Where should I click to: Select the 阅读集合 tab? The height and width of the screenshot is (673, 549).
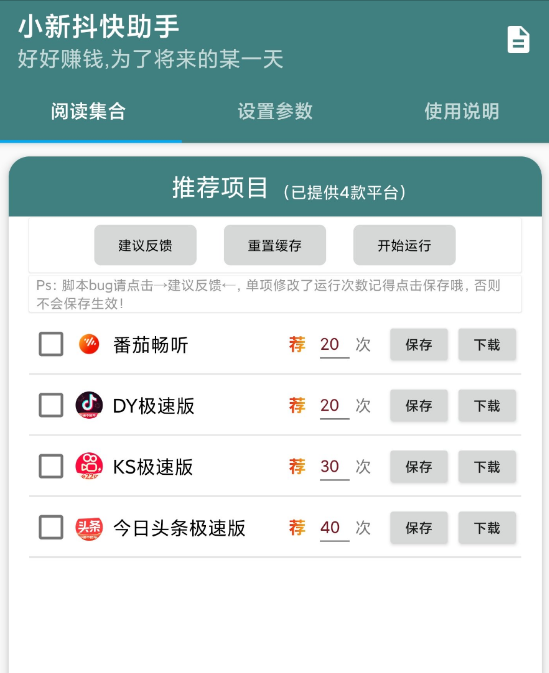pyautogui.click(x=88, y=112)
